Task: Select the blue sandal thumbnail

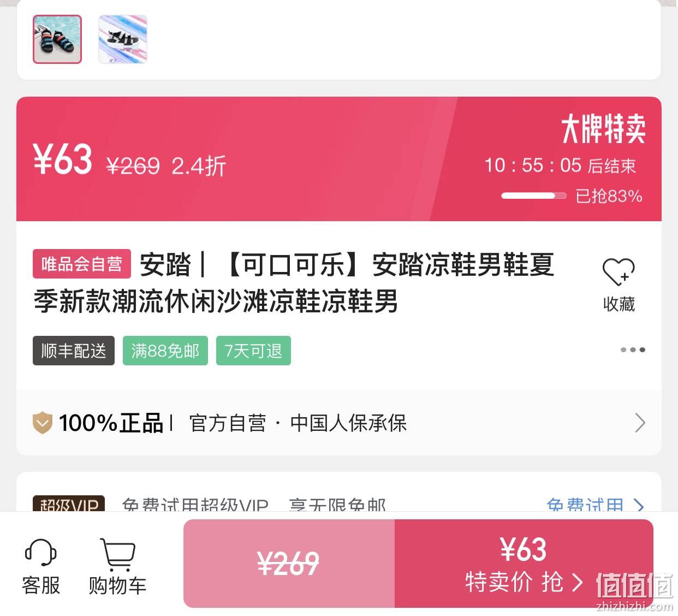Action: tap(57, 39)
